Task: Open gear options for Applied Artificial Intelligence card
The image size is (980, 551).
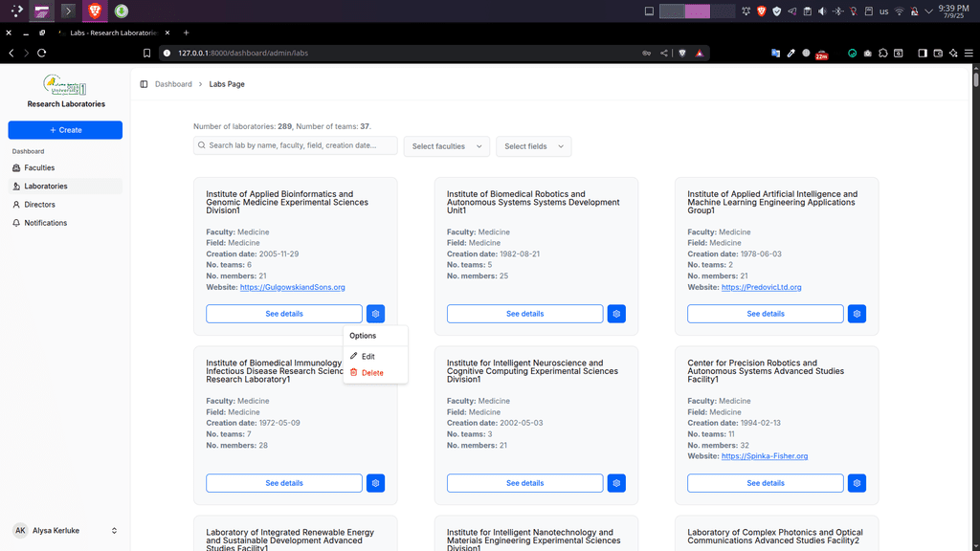Action: (857, 314)
